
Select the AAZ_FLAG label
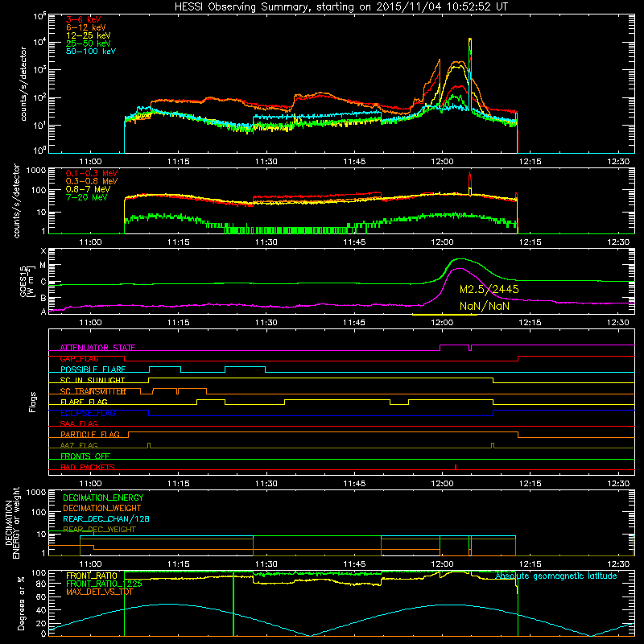coord(79,446)
